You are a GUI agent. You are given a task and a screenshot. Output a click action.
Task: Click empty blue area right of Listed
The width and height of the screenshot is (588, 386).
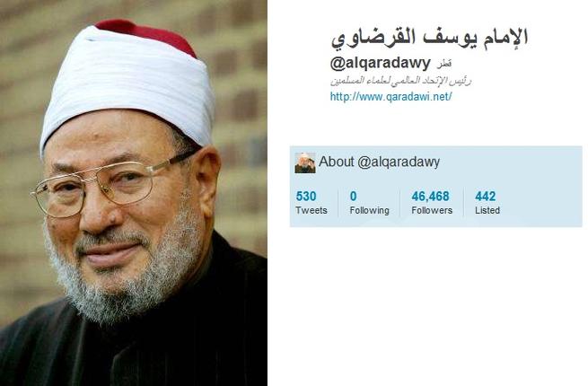point(542,203)
